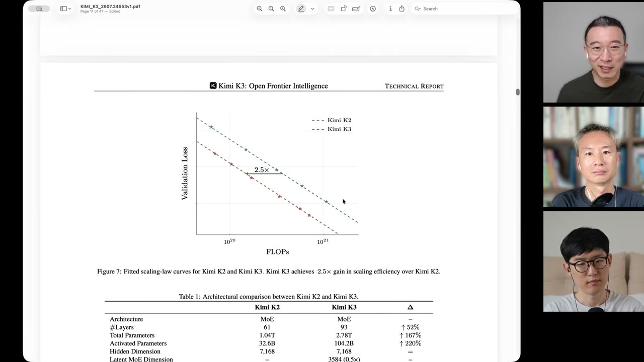644x362 pixels.
Task: Click the window controls pill in Preview
Action: click(x=39, y=9)
